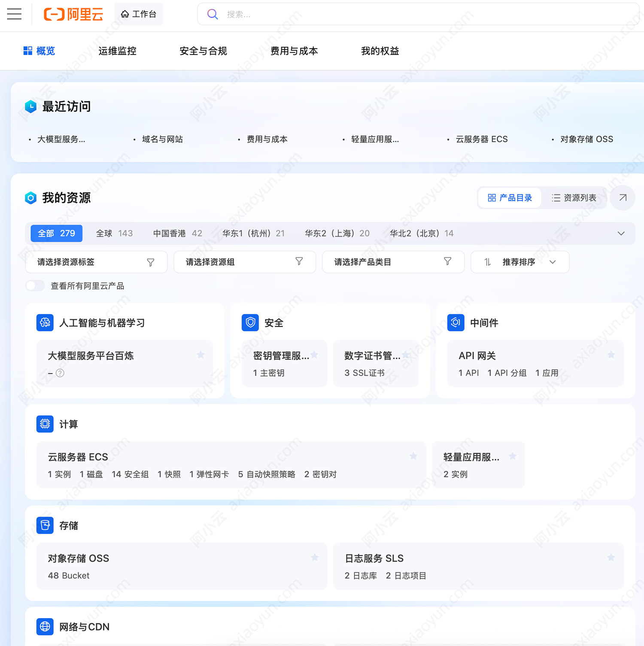The height and width of the screenshot is (646, 644).
Task: Click the 中间件 category icon
Action: click(456, 323)
